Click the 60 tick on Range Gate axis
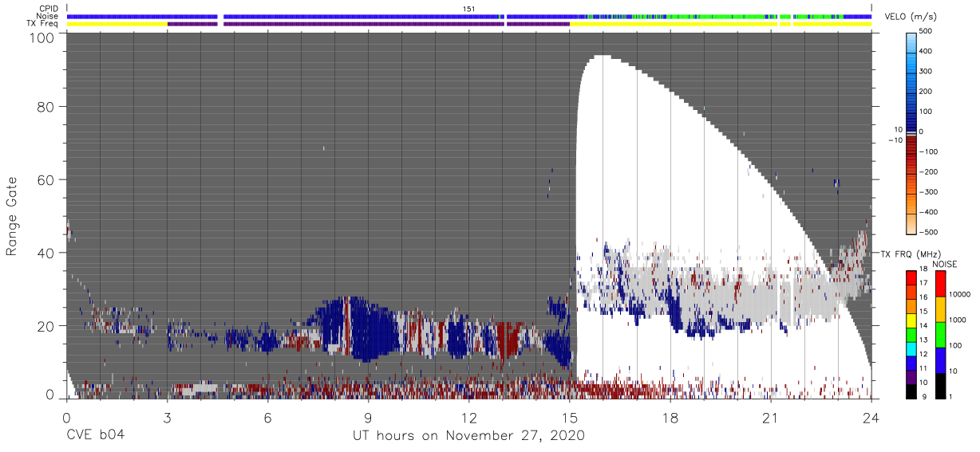Viewport: 980px width, 452px height. (45, 179)
